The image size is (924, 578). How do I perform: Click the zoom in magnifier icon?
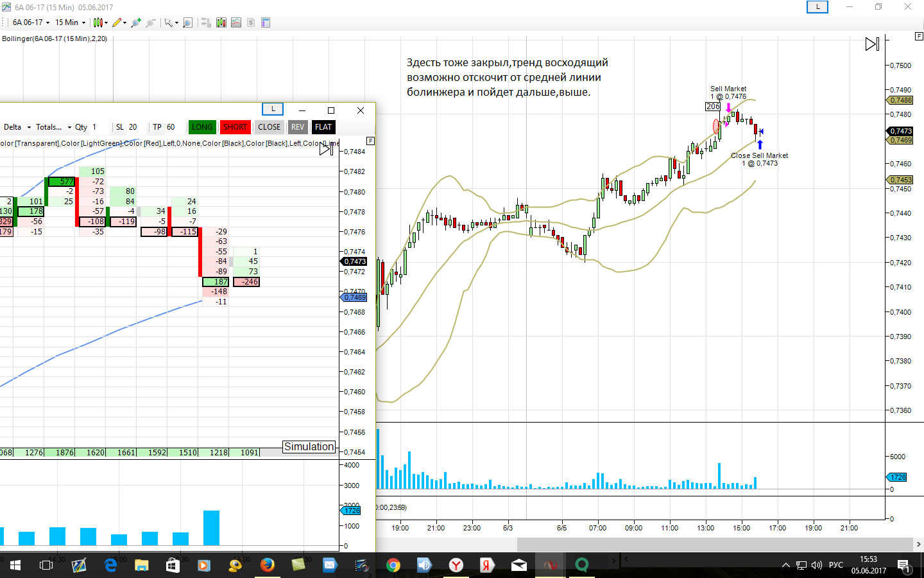point(135,22)
